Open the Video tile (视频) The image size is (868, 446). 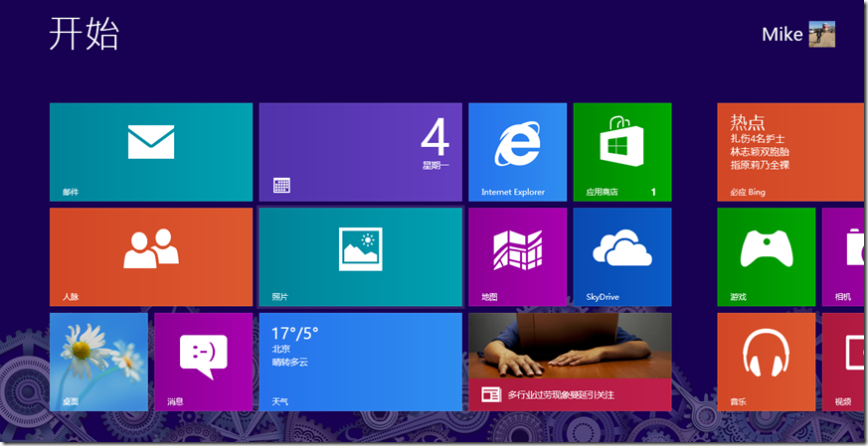click(843, 362)
